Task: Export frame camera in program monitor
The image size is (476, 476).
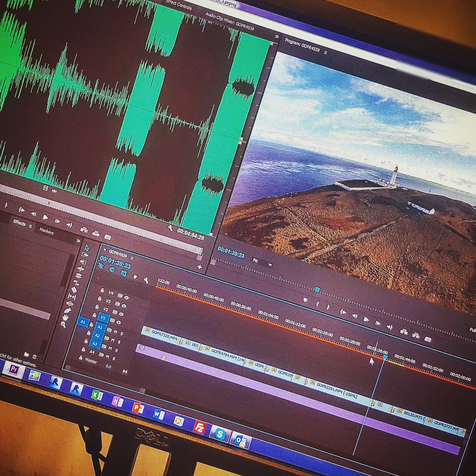Action: coord(428,339)
